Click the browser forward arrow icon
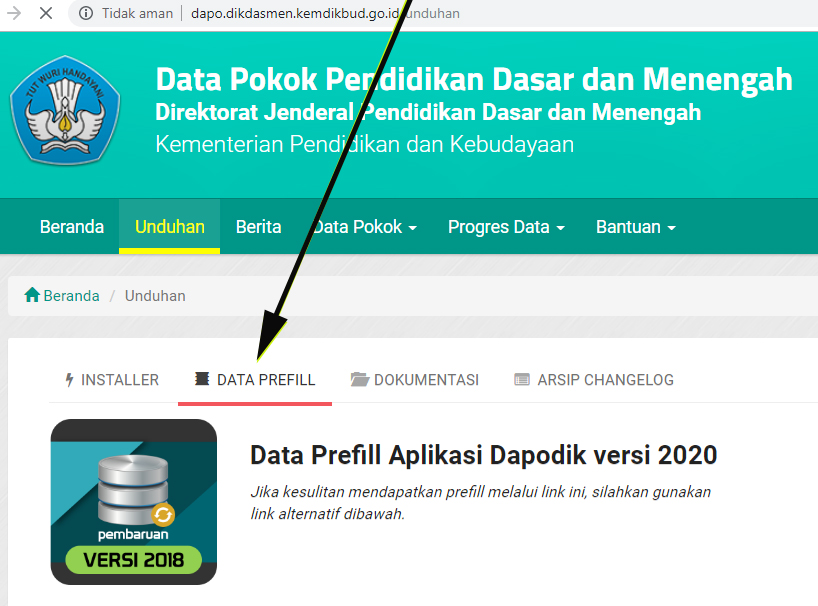This screenshot has height=606, width=818. [x=13, y=13]
